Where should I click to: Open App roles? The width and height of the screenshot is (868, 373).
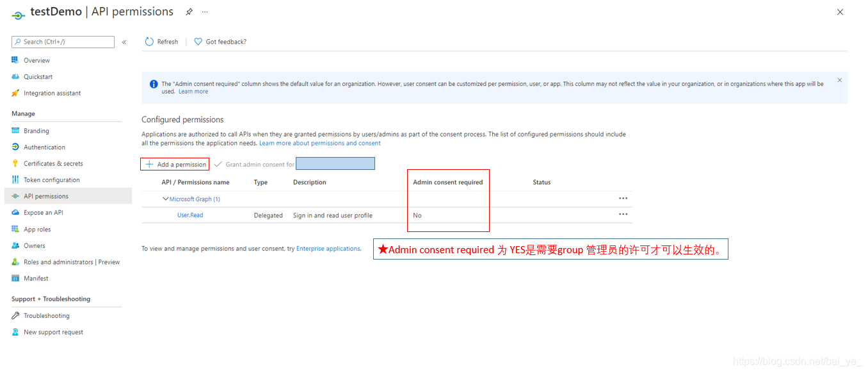click(37, 229)
